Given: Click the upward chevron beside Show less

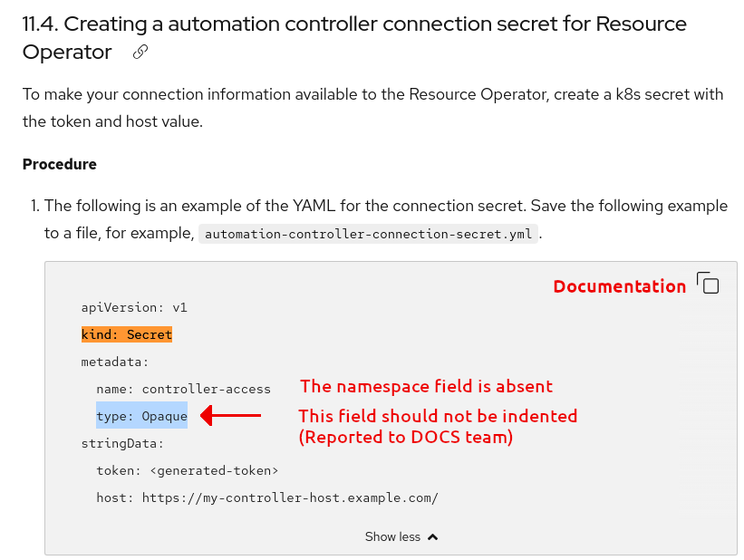Looking at the screenshot, I should click(432, 536).
